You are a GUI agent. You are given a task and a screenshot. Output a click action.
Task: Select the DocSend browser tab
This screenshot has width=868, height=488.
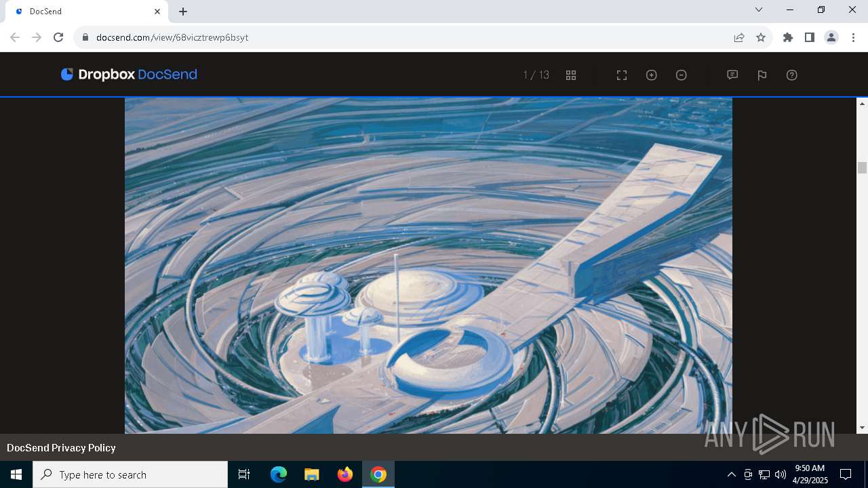click(87, 12)
